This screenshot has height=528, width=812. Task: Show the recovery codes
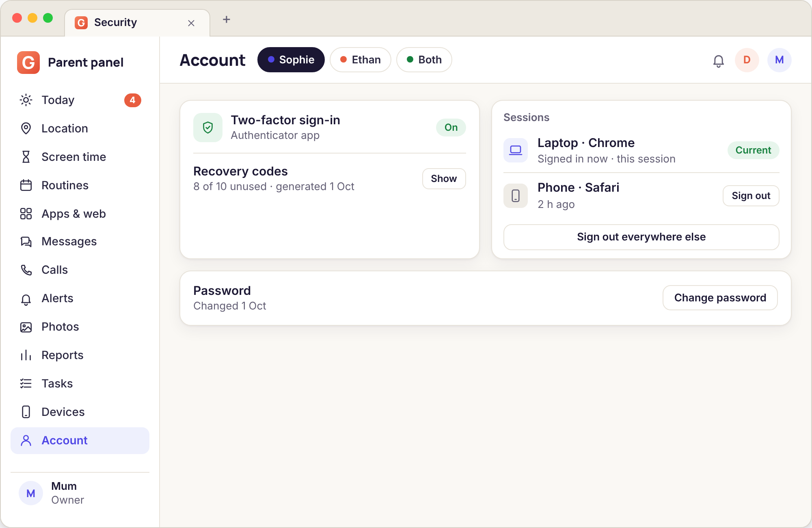[444, 179]
